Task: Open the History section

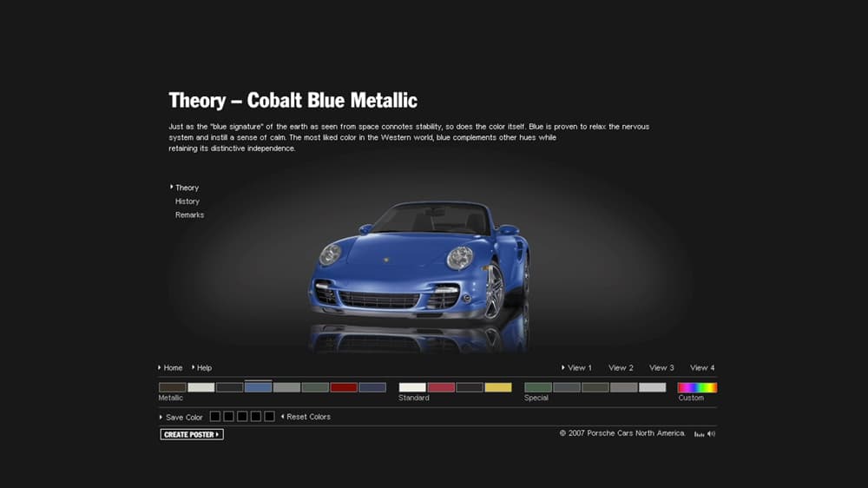Action: coord(187,201)
